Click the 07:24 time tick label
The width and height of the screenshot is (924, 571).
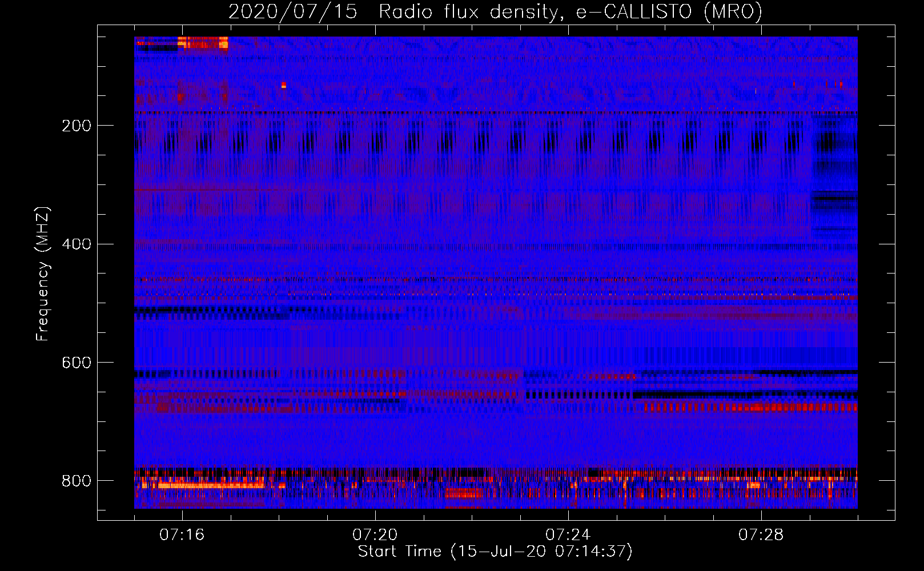[x=568, y=535]
